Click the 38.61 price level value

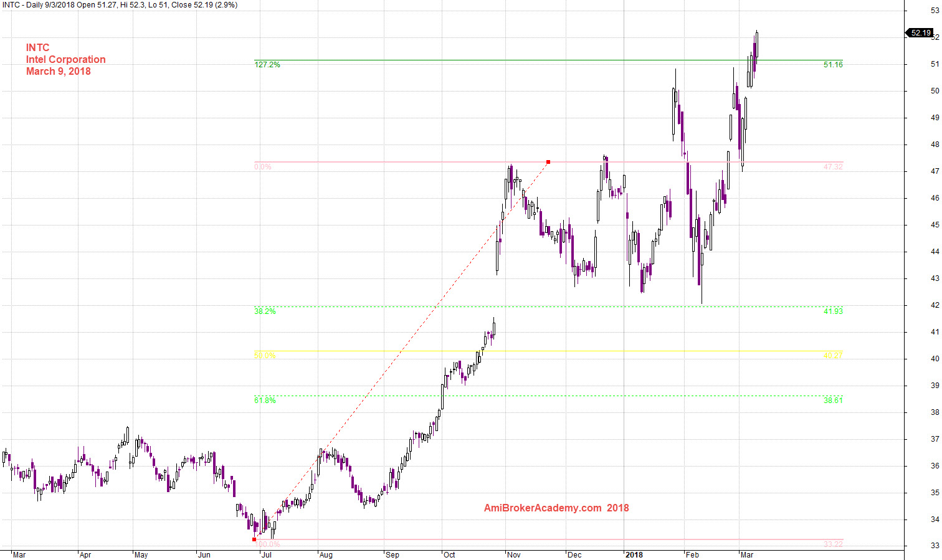tap(833, 401)
